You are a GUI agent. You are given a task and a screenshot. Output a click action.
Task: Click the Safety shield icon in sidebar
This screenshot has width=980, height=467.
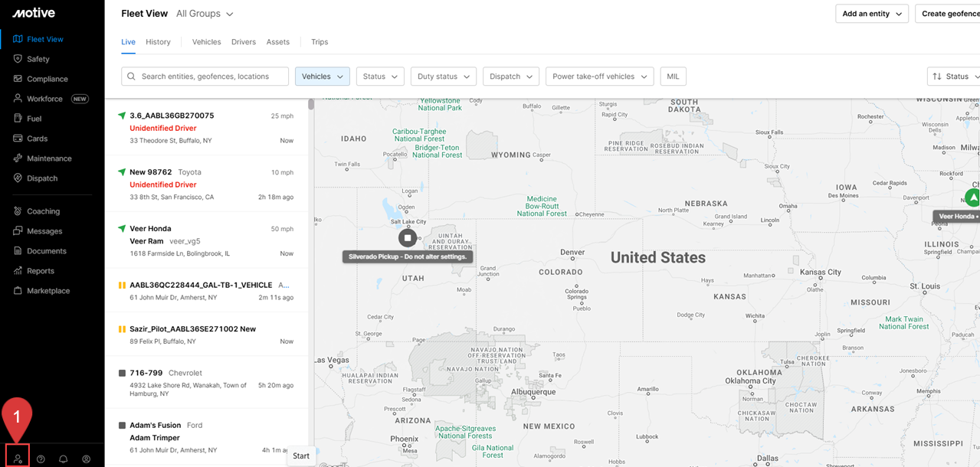click(x=18, y=59)
